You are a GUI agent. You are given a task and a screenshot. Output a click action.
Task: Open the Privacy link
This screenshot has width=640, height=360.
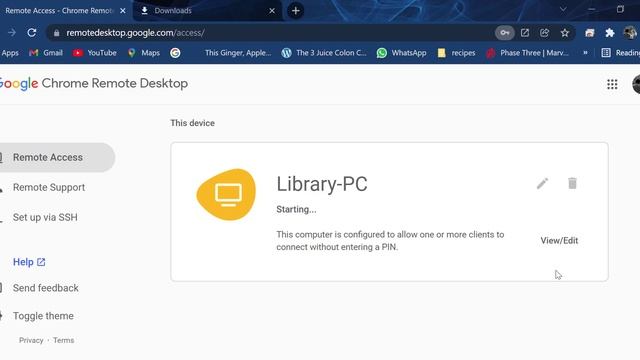[x=31, y=340]
